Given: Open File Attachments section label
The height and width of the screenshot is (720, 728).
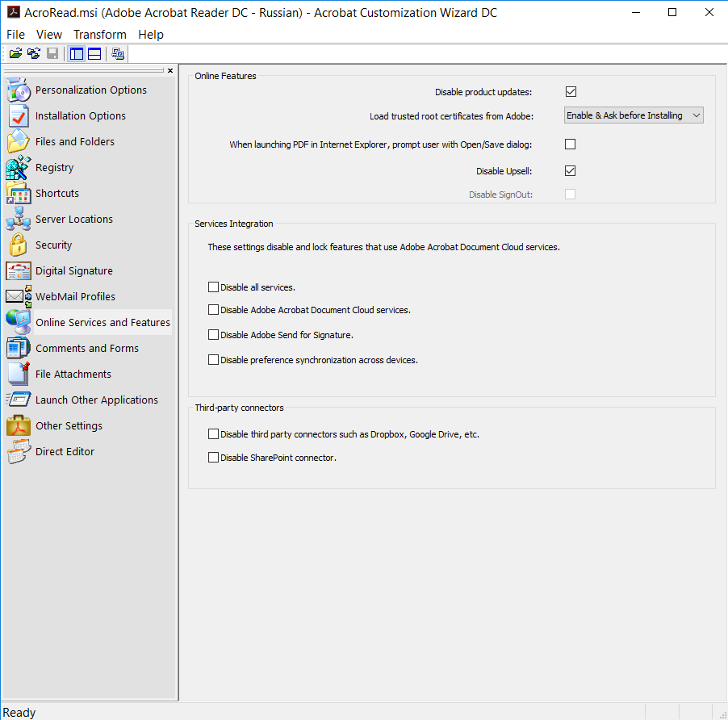Looking at the screenshot, I should coord(73,374).
